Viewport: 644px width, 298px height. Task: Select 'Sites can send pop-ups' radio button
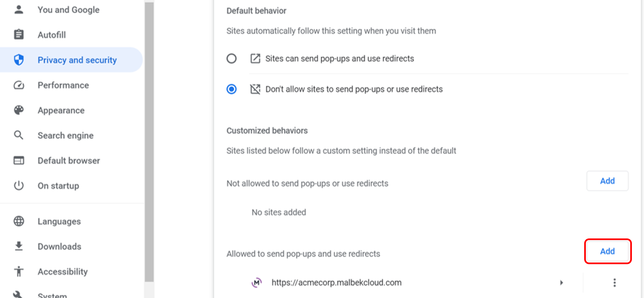(x=231, y=59)
